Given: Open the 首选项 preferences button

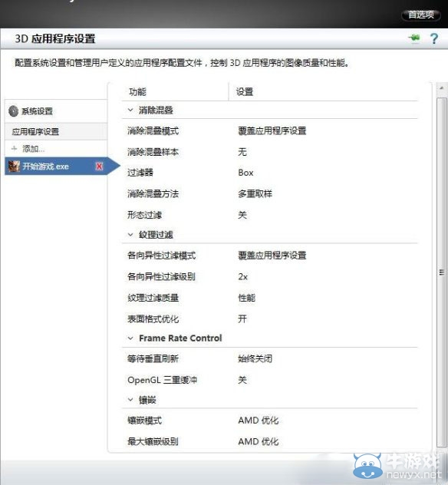Looking at the screenshot, I should coord(421,15).
